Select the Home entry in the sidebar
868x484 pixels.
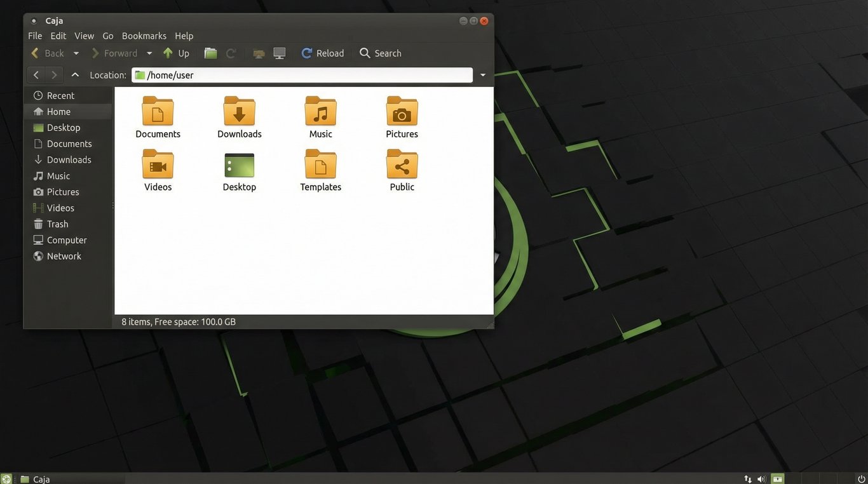pos(58,111)
